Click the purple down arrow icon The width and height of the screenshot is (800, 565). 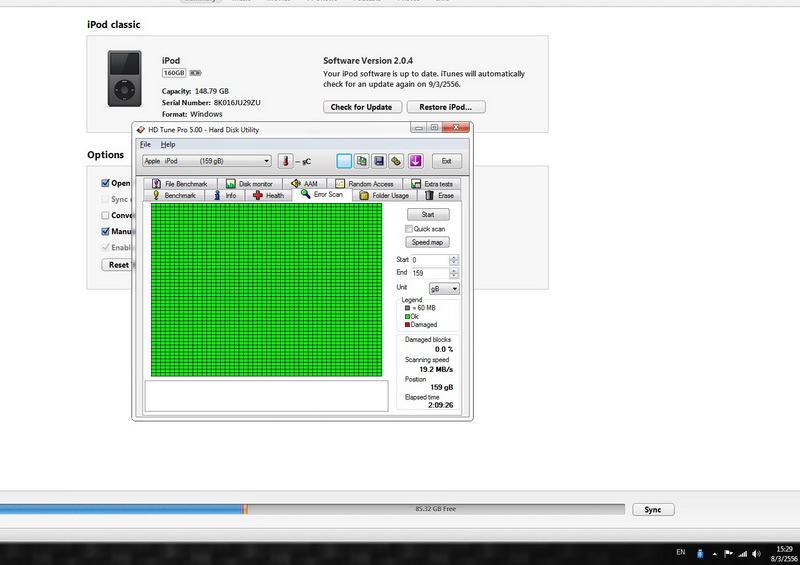(415, 161)
